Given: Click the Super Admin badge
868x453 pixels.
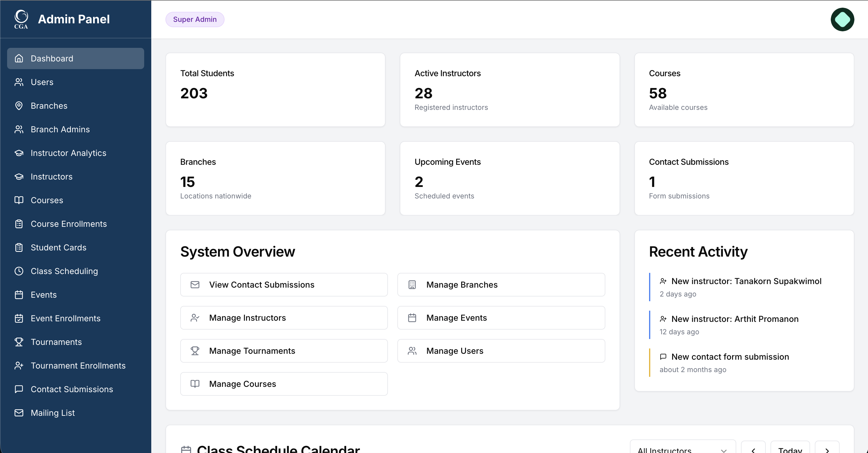Looking at the screenshot, I should (194, 19).
